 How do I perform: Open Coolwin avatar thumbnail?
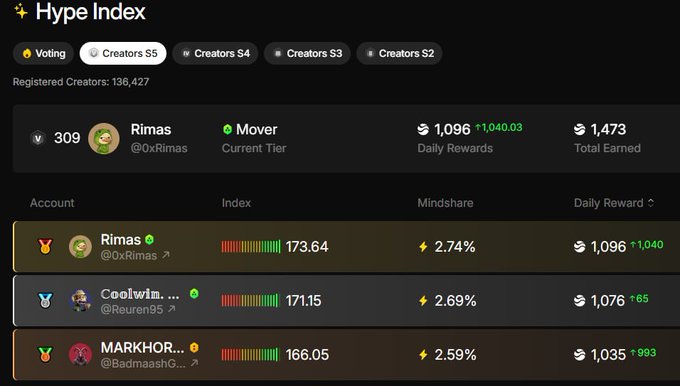coord(80,300)
